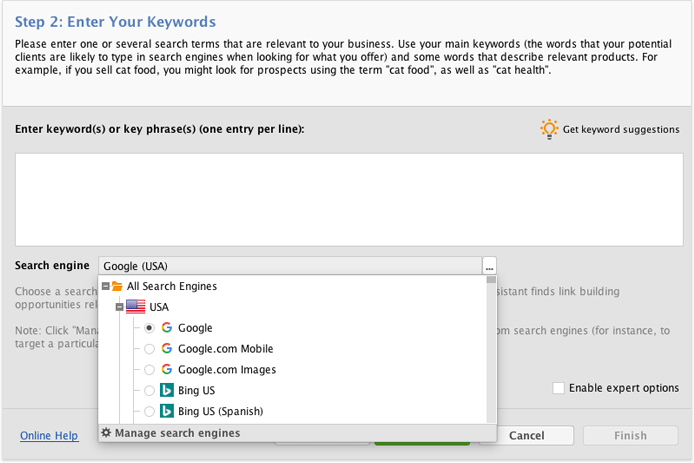Click the Cancel button
The height and width of the screenshot is (463, 694).
pyautogui.click(x=527, y=436)
